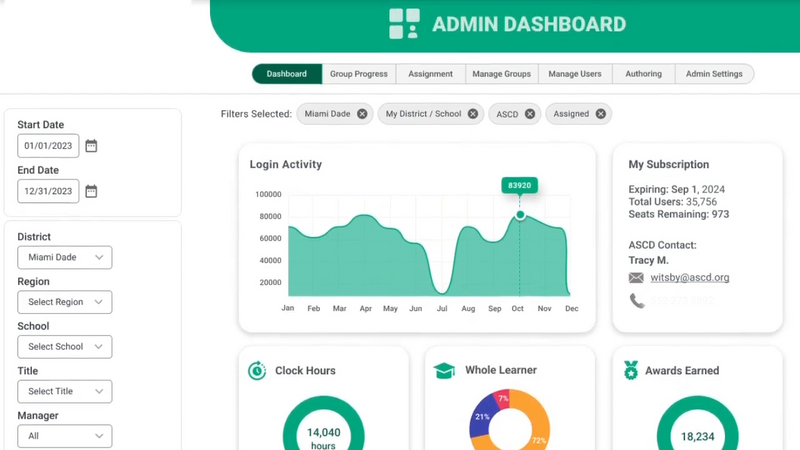Click the Start Date field 01/01/2023

pyautogui.click(x=48, y=146)
